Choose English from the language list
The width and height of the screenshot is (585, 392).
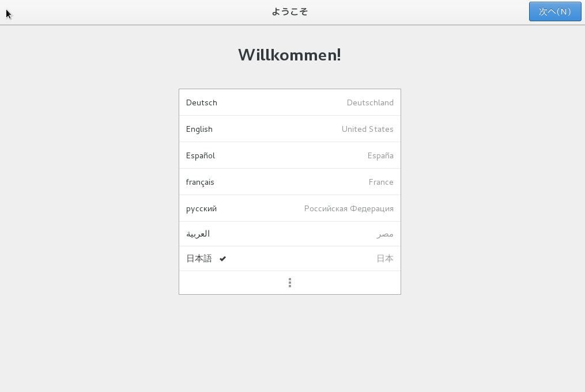click(290, 129)
